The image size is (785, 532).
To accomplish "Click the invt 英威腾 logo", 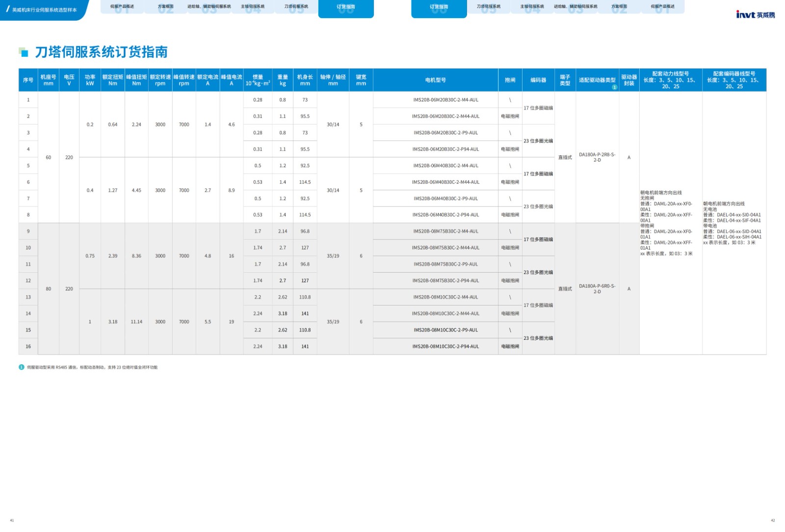I will (x=755, y=15).
